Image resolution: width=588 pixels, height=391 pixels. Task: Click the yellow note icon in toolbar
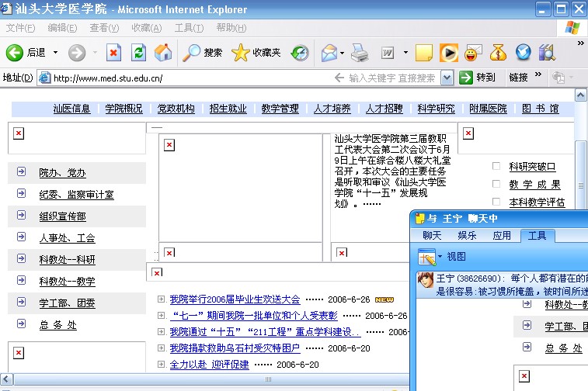click(424, 53)
